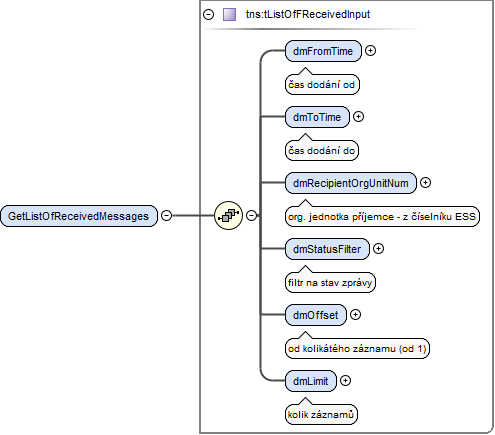Click the annotation 'čas dodání od'

(x=322, y=85)
